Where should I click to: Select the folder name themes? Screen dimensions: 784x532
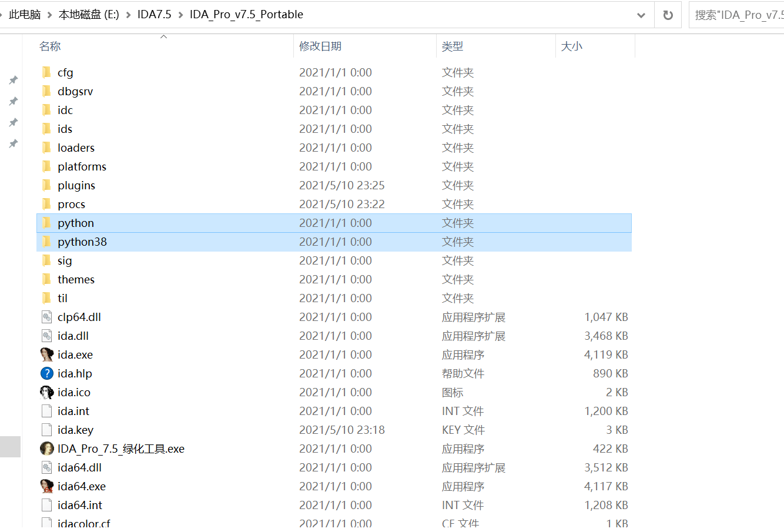[76, 279]
